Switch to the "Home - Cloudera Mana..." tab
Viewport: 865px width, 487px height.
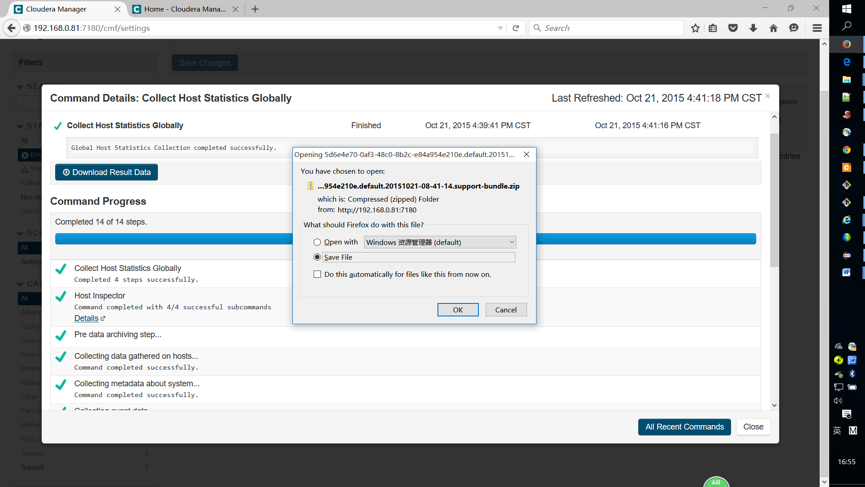pos(184,9)
